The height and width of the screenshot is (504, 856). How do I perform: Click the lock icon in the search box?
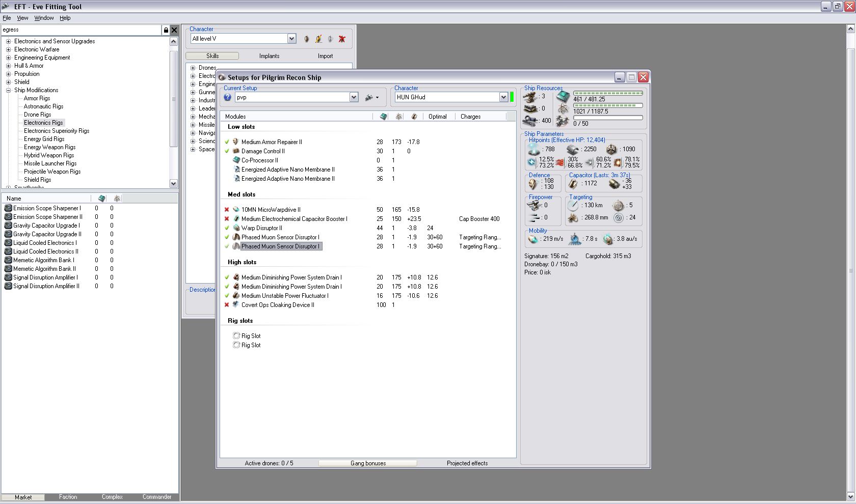coord(166,30)
